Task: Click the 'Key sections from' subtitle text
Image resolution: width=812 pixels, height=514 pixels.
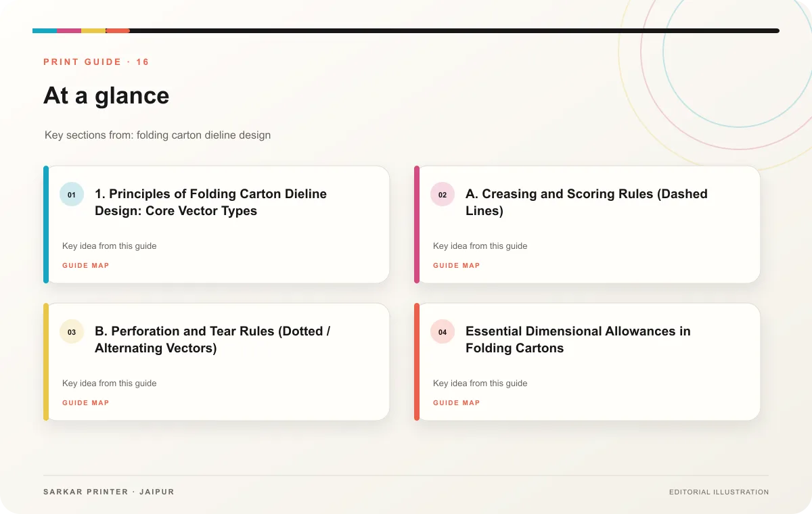Action: click(158, 135)
